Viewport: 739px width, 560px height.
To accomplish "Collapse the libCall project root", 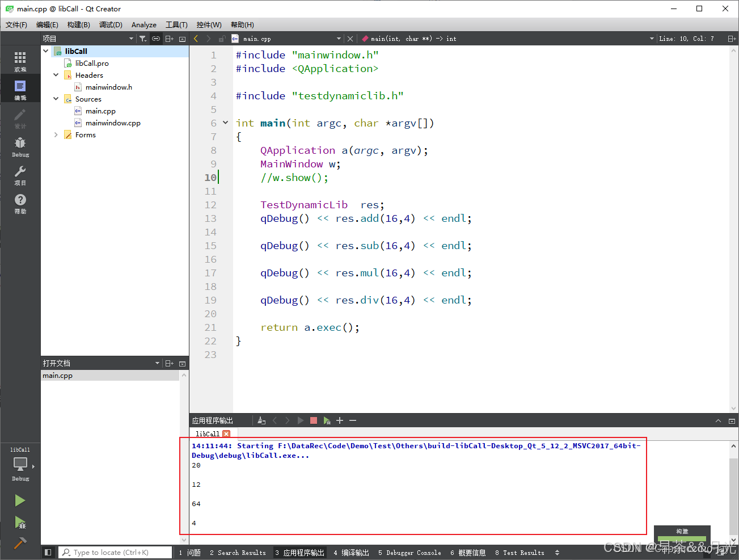I will click(x=46, y=51).
